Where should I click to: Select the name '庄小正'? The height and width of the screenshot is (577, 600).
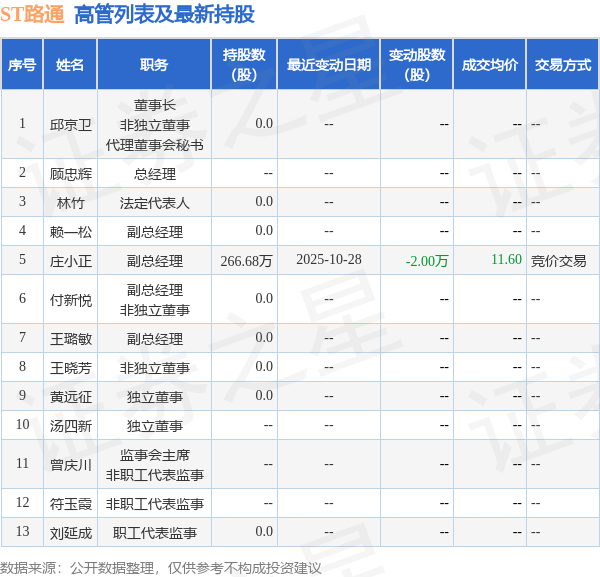pos(71,261)
